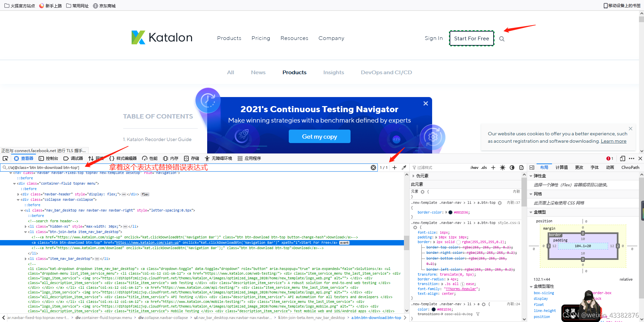Viewport: 644px width, 322px height.
Task: Open the 移动设备上的书签 mobile bookmarks folder
Action: [622, 6]
